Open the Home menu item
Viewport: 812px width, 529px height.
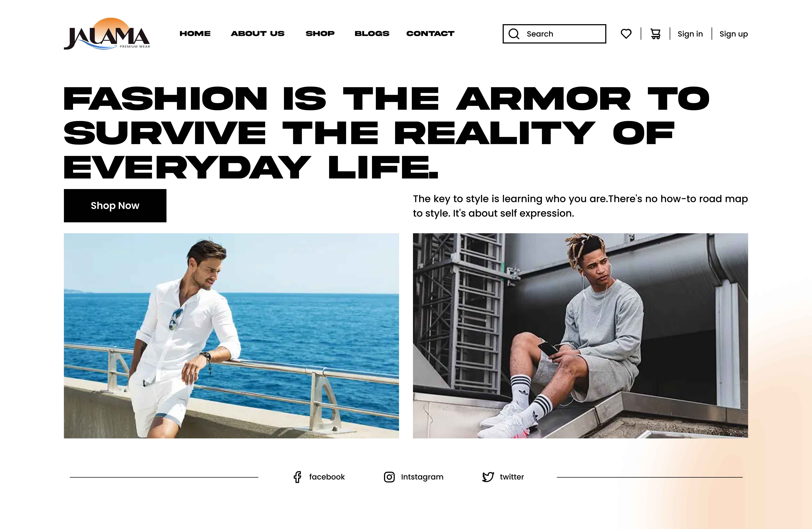coord(195,33)
